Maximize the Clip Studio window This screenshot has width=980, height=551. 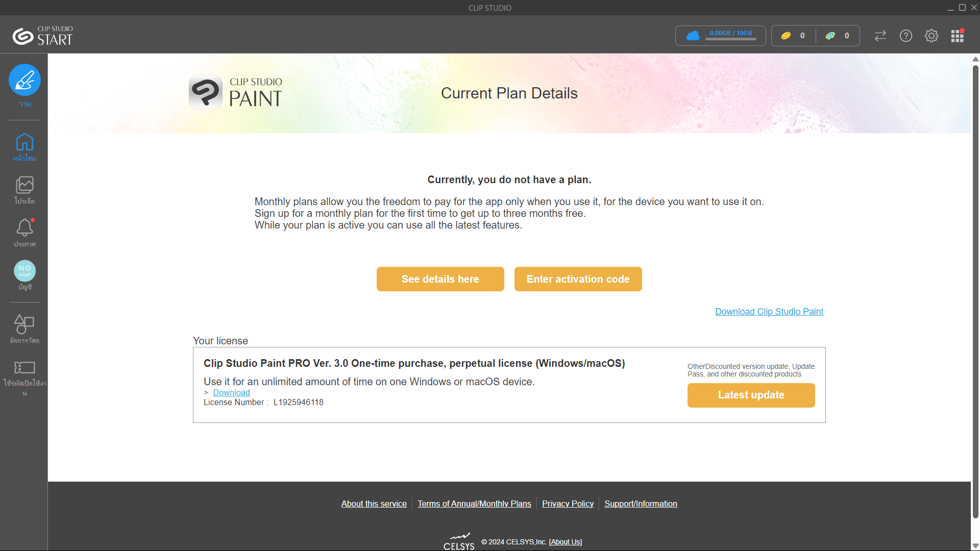pyautogui.click(x=962, y=8)
